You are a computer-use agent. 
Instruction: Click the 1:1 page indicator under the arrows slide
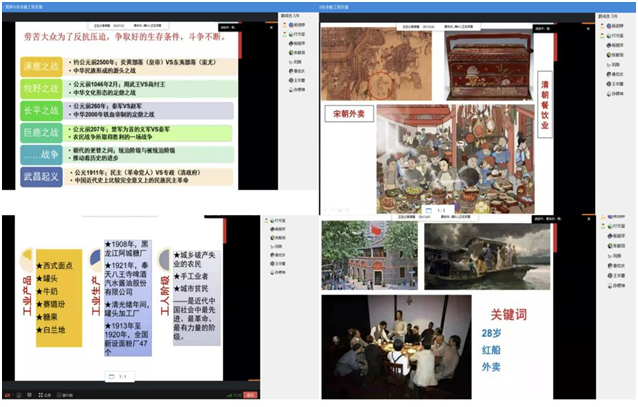[121, 376]
